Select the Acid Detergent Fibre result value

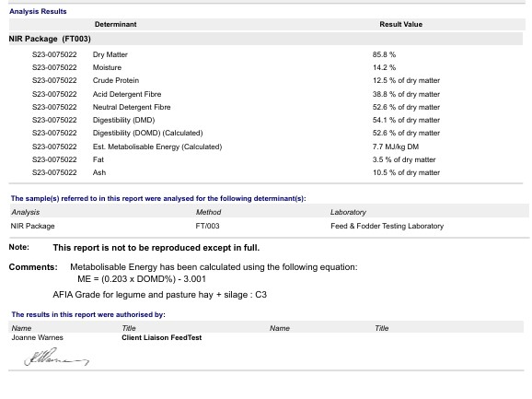(406, 94)
